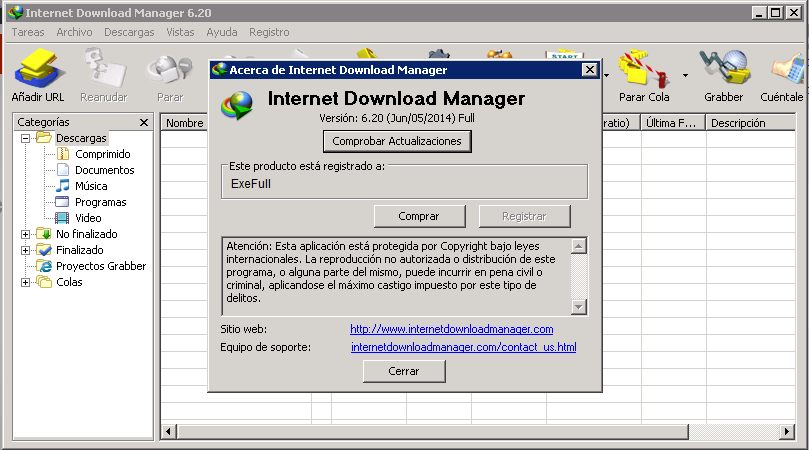Click the Nombre column header
This screenshot has height=450, width=809.
tap(185, 123)
